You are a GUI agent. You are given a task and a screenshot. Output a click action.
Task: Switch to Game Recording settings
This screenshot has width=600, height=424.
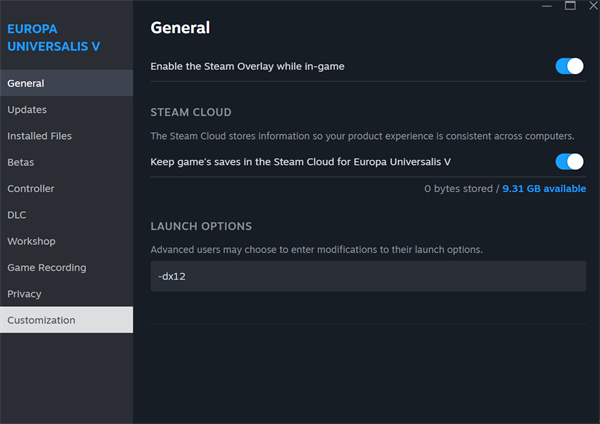(x=66, y=268)
